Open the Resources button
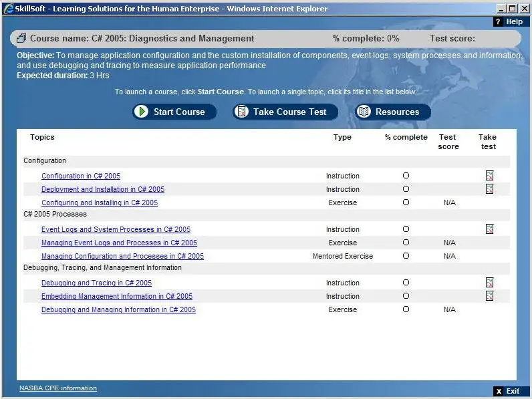The height and width of the screenshot is (399, 532). point(393,112)
